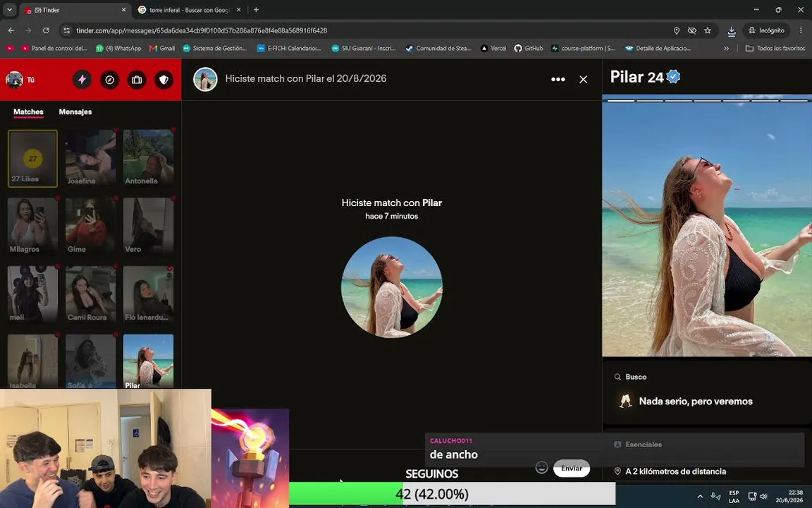Open Explore compass icon

point(109,79)
